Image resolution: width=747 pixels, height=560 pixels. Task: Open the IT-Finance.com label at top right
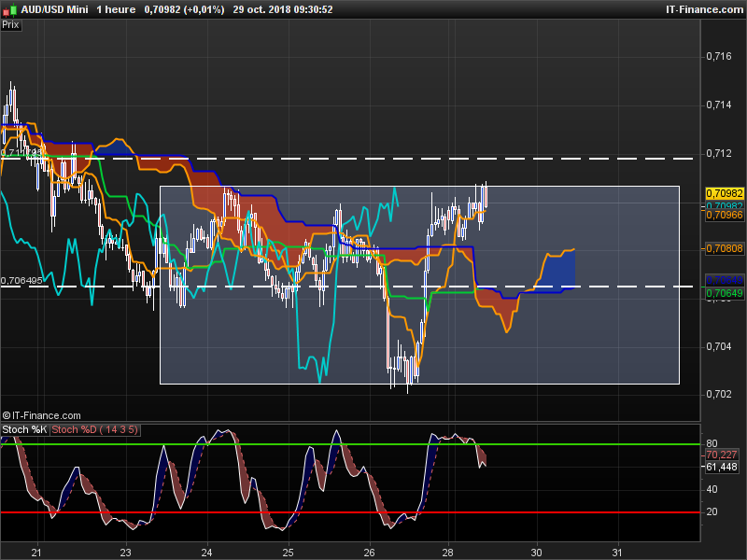704,9
